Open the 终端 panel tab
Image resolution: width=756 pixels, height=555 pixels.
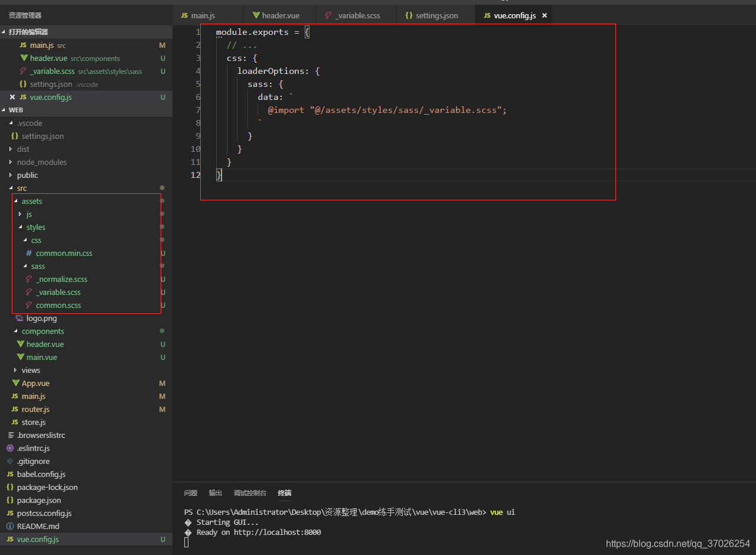285,493
